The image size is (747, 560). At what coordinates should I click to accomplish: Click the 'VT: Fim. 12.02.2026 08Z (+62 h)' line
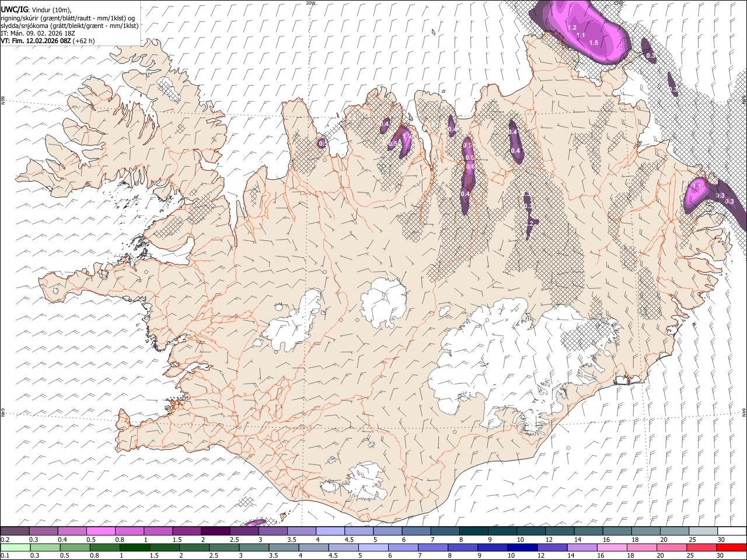click(47, 41)
